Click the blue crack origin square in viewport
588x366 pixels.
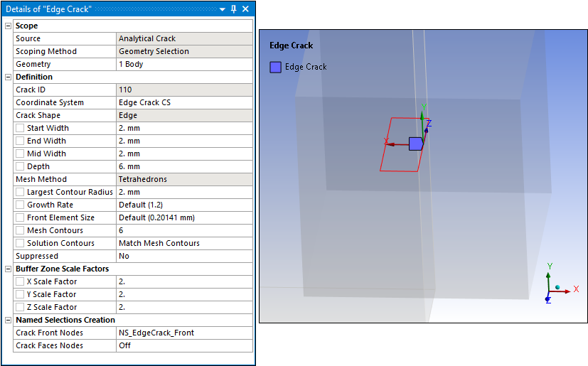tap(415, 144)
